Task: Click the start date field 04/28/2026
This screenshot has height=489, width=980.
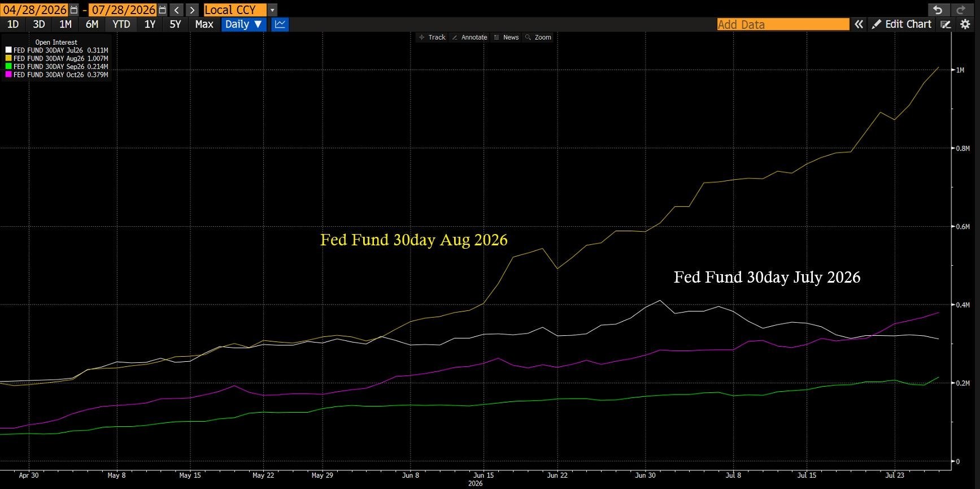Action: pyautogui.click(x=35, y=10)
